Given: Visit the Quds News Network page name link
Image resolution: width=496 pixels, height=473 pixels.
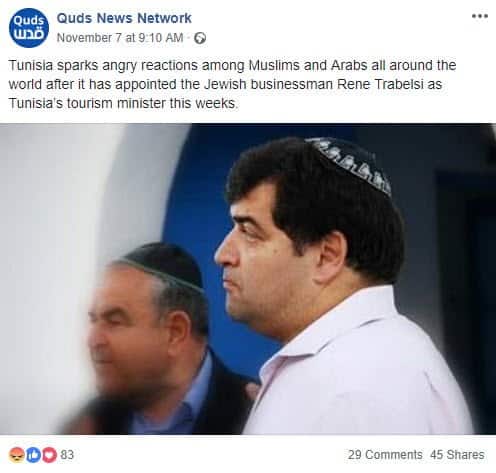Looking at the screenshot, I should pos(124,18).
